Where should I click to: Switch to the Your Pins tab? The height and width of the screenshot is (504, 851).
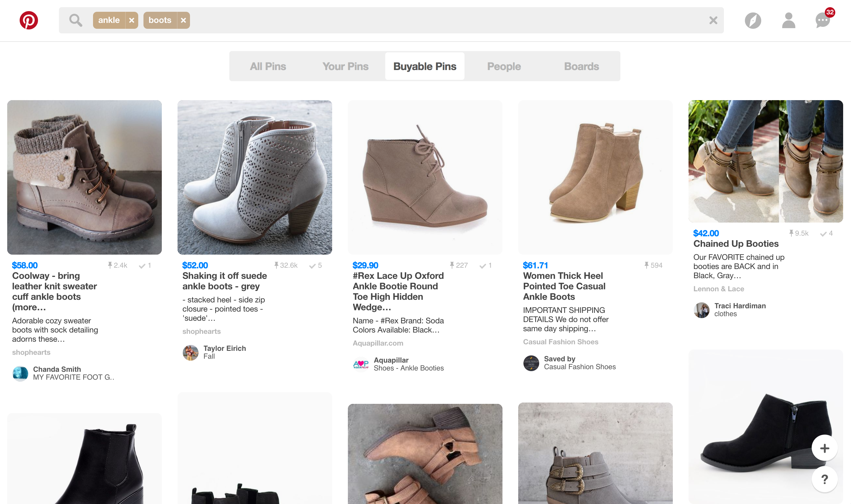click(x=345, y=66)
